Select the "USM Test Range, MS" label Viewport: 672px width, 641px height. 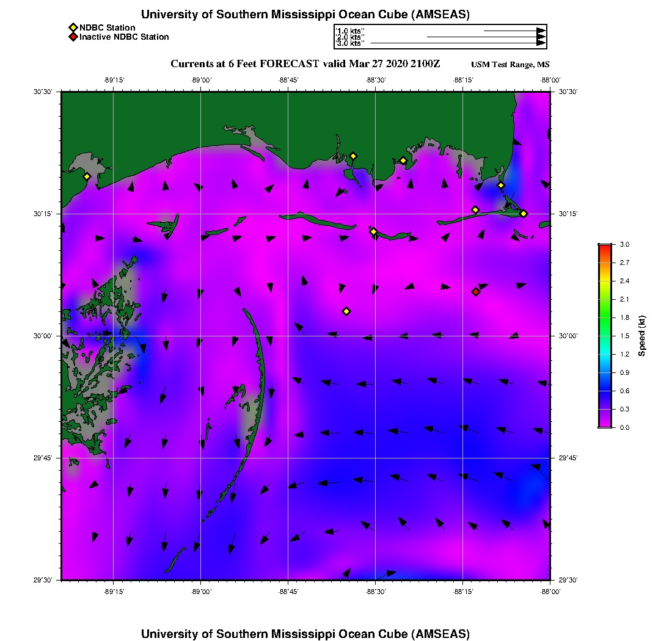tap(510, 65)
